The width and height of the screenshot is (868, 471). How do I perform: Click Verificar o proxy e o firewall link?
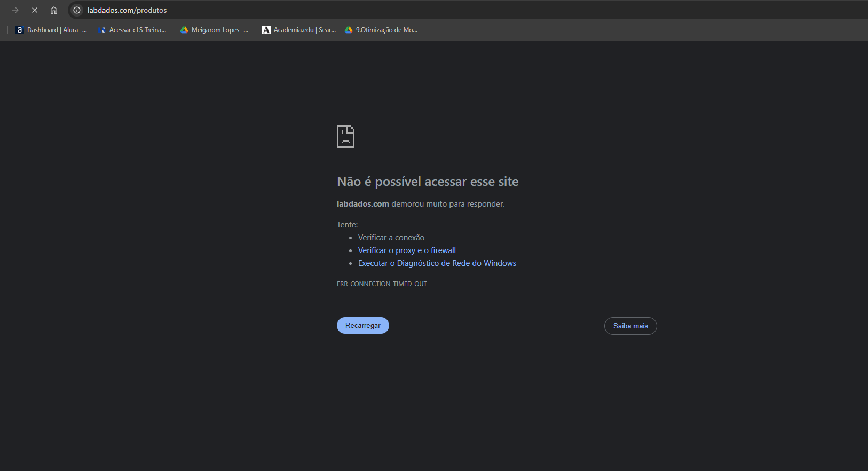click(407, 250)
